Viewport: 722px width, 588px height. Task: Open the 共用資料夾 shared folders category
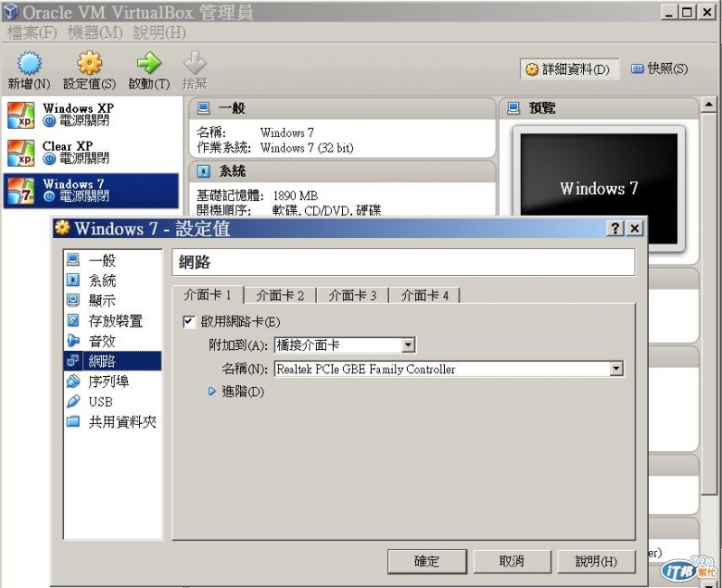(113, 422)
